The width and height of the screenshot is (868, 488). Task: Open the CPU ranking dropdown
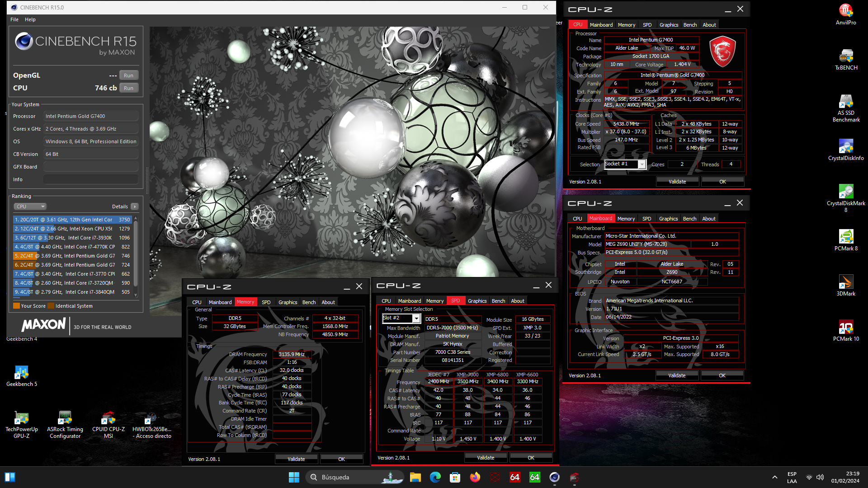pos(30,206)
